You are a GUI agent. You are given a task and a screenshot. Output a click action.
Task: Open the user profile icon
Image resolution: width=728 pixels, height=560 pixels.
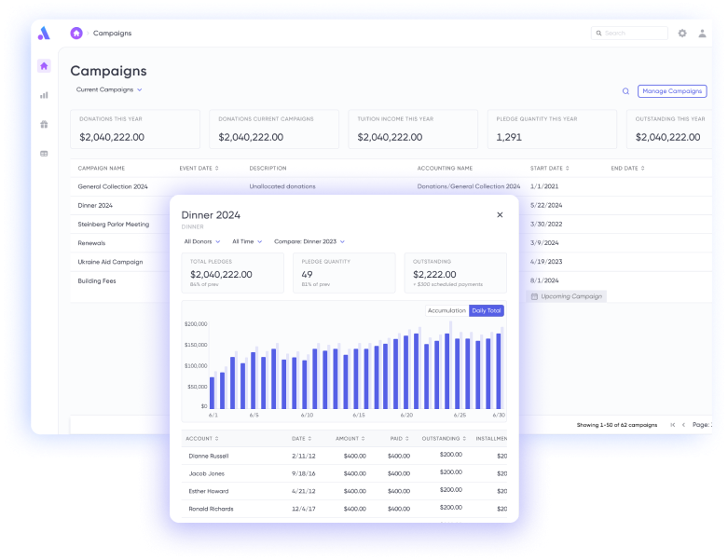[702, 34]
